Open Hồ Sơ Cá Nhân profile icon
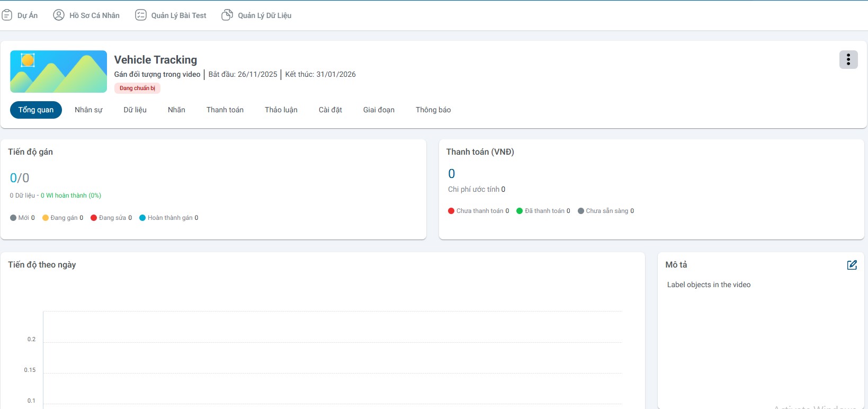Viewport: 868px width, 409px height. coord(59,15)
